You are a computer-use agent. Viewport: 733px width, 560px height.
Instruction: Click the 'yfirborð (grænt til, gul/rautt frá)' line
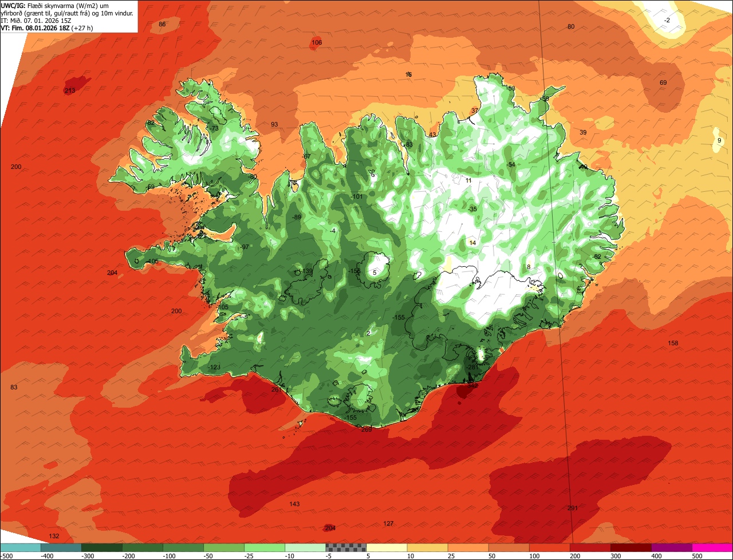click(x=47, y=13)
